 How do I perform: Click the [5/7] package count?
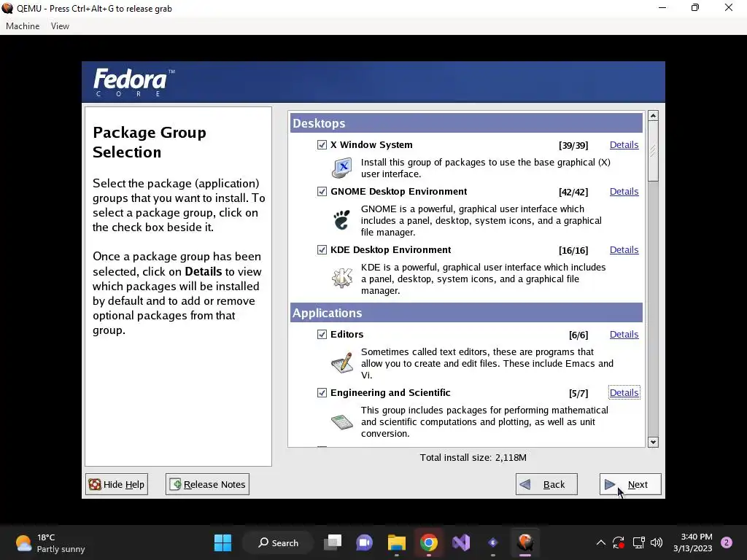(578, 393)
